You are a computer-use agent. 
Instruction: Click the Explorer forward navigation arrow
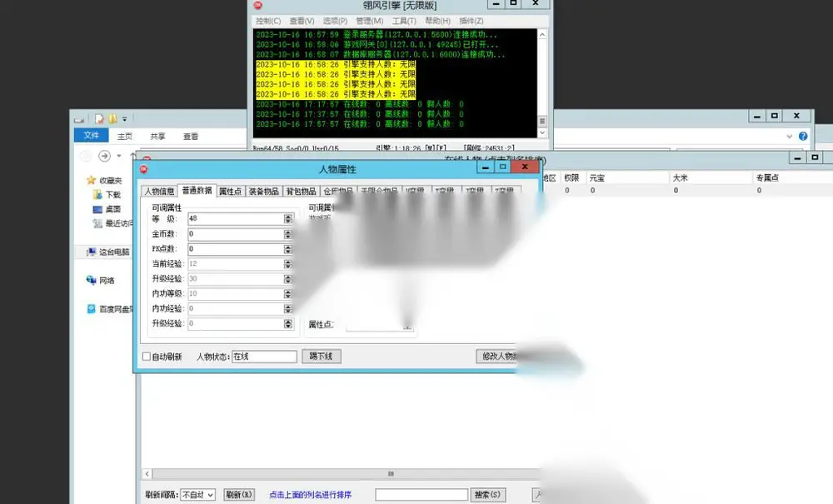coord(105,156)
